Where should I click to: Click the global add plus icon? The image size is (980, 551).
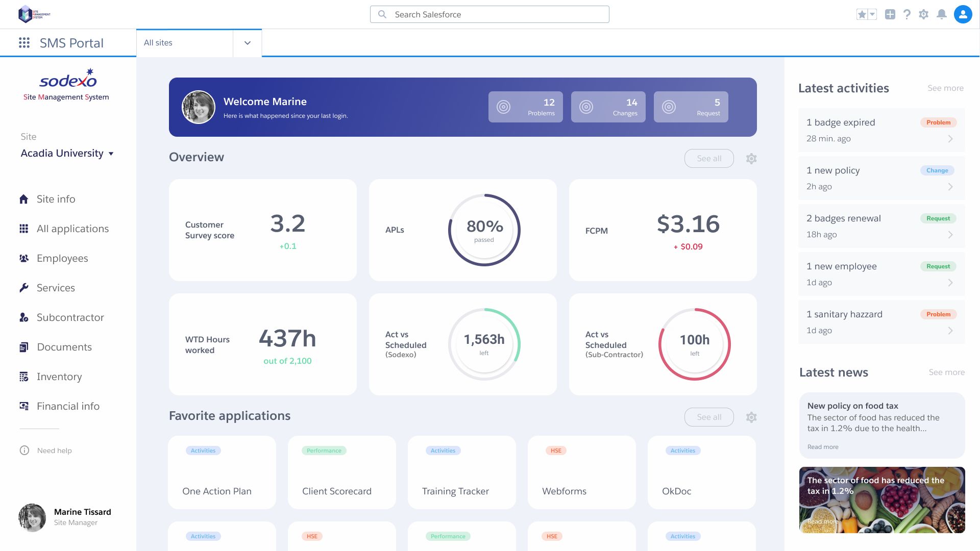click(x=890, y=14)
